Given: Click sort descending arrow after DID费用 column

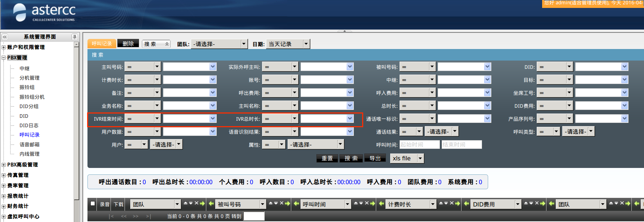Looking at the screenshot, I should (x=531, y=203).
